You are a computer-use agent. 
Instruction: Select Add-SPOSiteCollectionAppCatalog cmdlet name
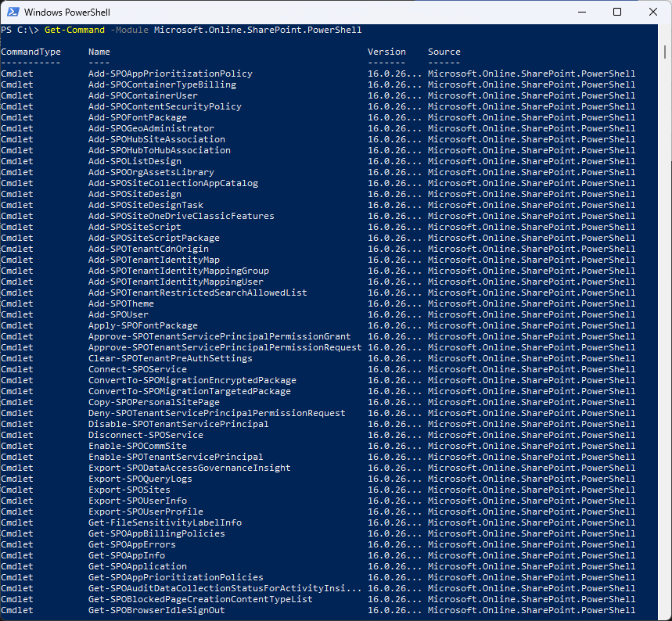point(173,184)
